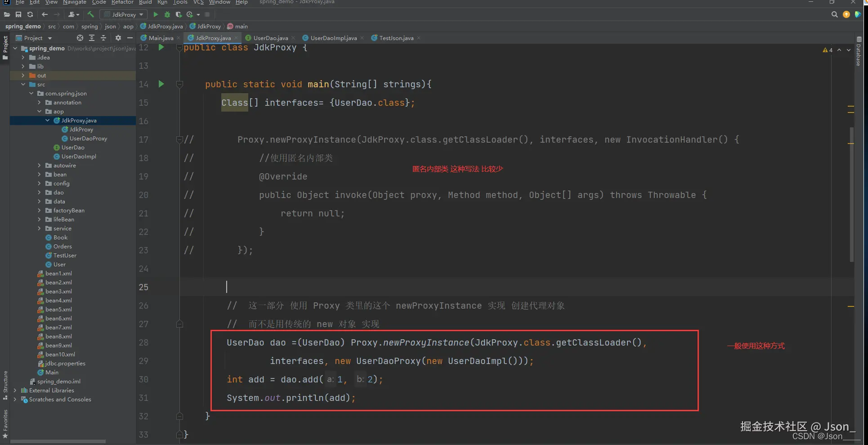Expand the .idea folder
Viewport: 868px width, 445px height.
[x=23, y=57]
